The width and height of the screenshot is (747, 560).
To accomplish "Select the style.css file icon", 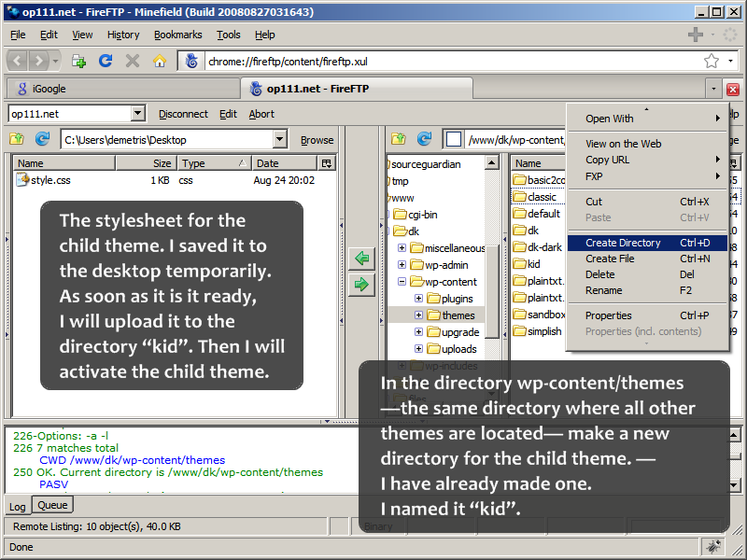I will point(22,180).
